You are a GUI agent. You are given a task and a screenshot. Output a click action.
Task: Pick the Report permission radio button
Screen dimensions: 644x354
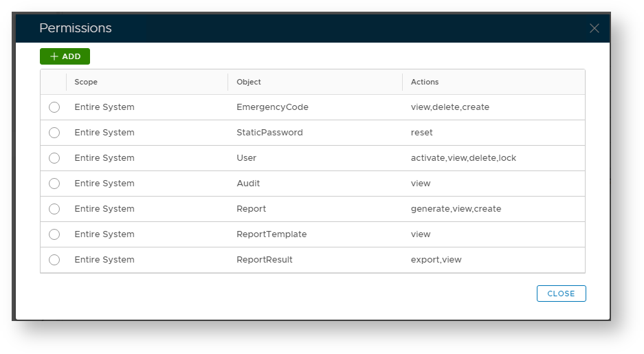coord(54,209)
